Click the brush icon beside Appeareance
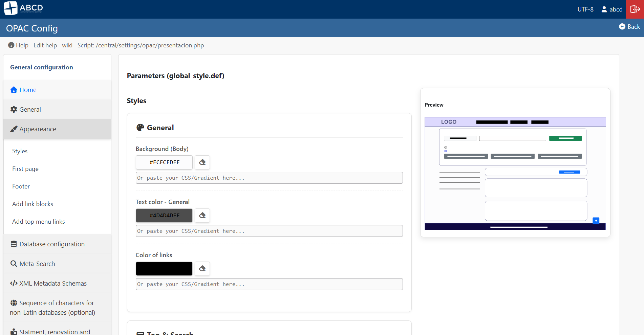644x335 pixels. pos(14,129)
